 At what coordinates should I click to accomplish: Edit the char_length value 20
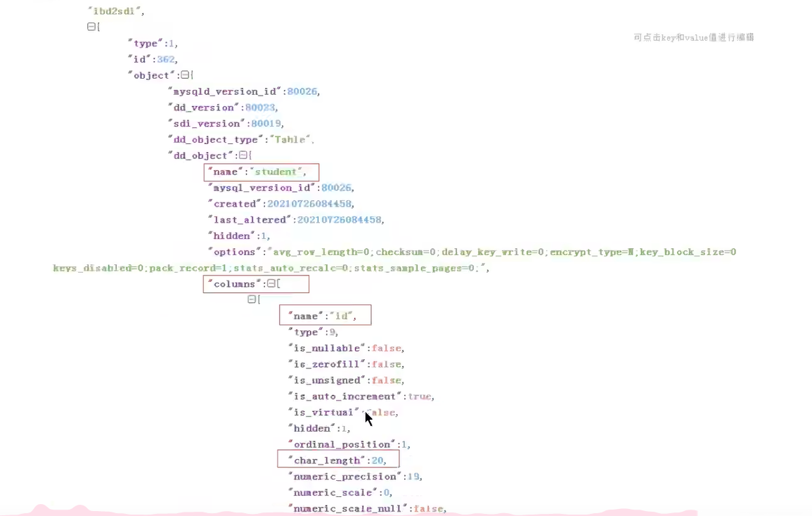coord(378,461)
